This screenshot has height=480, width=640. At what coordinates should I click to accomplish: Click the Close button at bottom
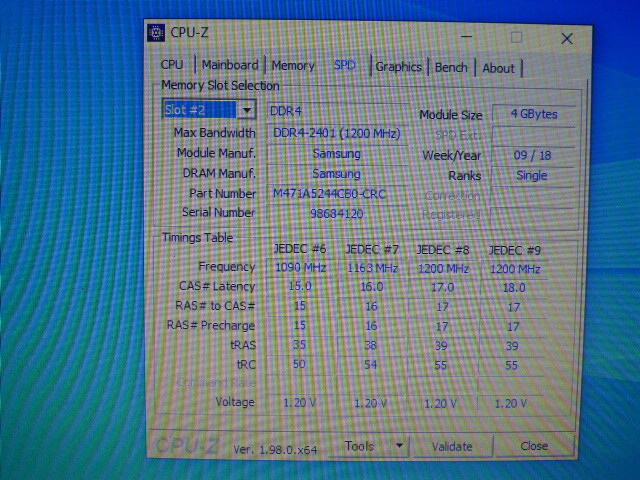coord(534,446)
